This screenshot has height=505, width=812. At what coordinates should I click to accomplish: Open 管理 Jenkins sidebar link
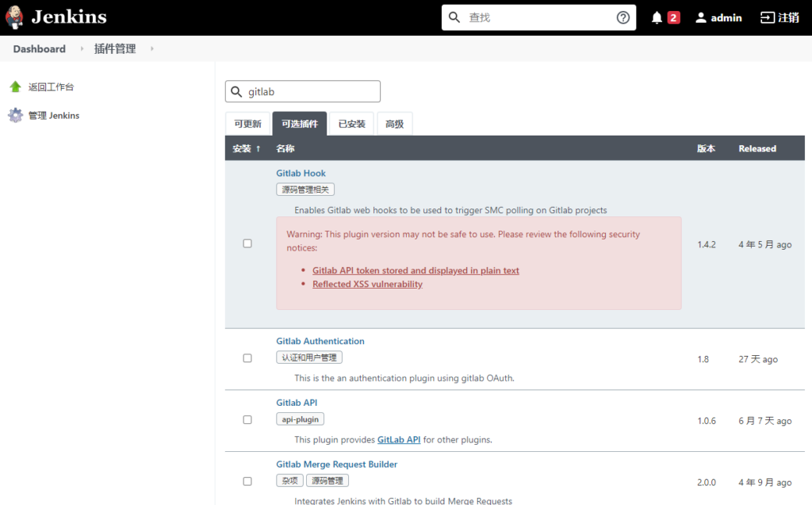tap(54, 116)
